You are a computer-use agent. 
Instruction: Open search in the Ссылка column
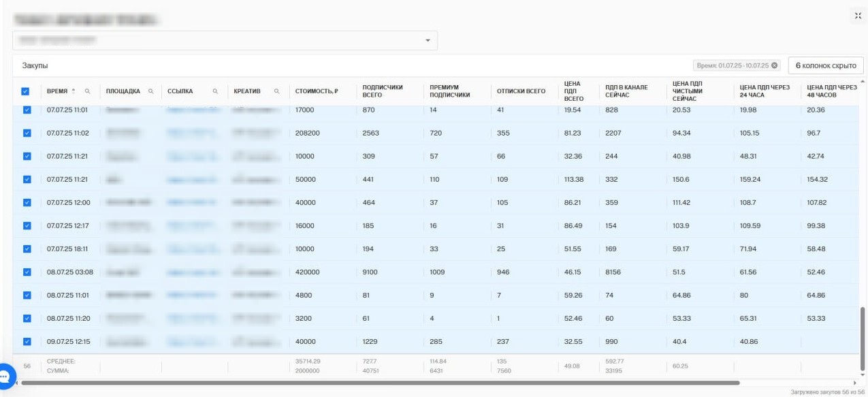pos(215,91)
